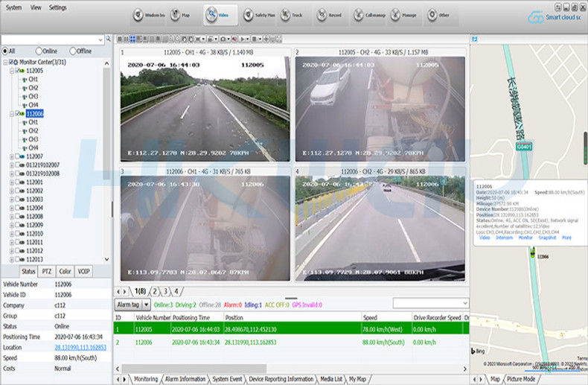Toggle the Monitor Center checkbox
The image size is (588, 385).
click(x=11, y=62)
